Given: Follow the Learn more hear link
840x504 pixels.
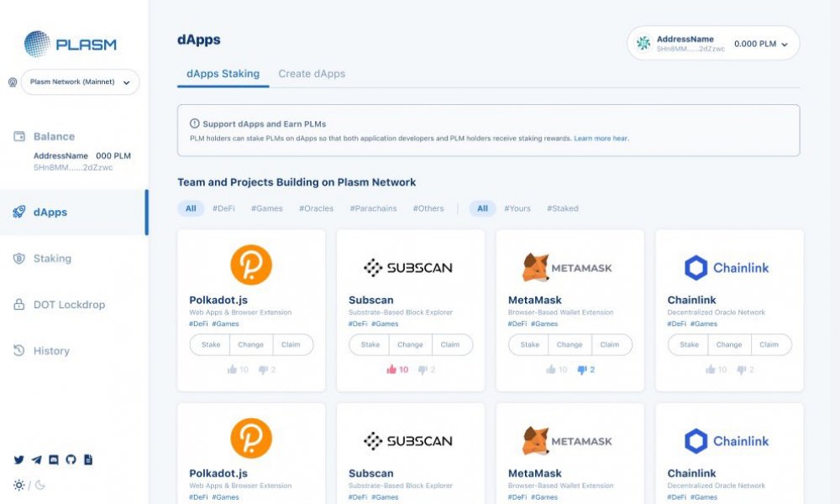Looking at the screenshot, I should (x=601, y=139).
